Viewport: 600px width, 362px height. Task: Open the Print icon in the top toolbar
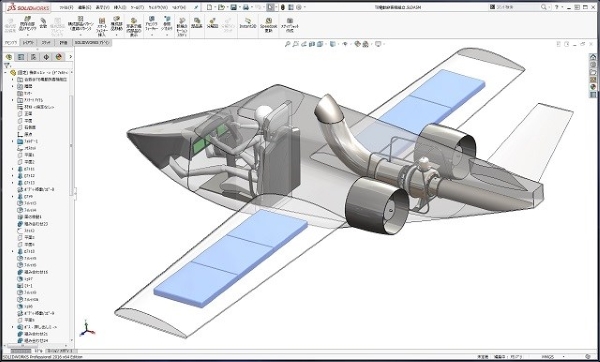[x=246, y=7]
